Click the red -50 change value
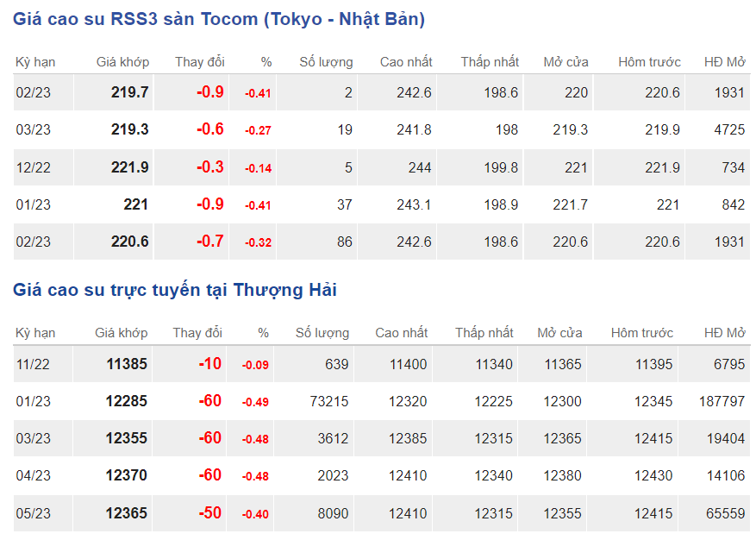756x540 pixels. 209,513
